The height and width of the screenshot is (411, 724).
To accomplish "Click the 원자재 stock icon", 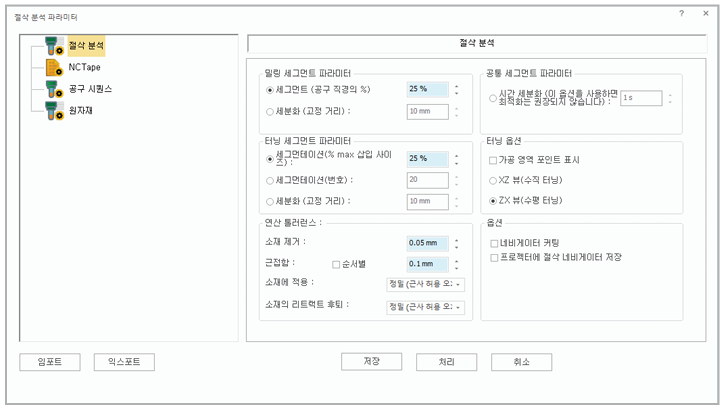I will pyautogui.click(x=53, y=110).
